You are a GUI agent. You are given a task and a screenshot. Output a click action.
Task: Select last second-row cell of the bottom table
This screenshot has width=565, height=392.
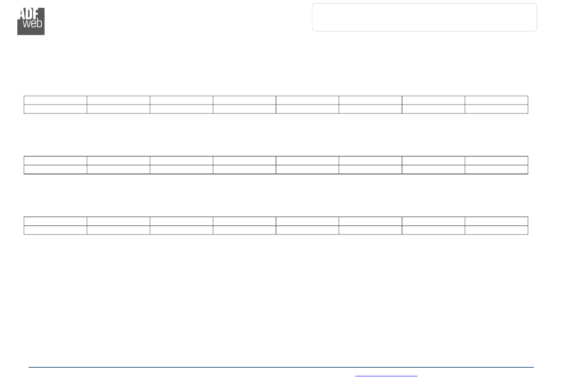click(x=497, y=230)
